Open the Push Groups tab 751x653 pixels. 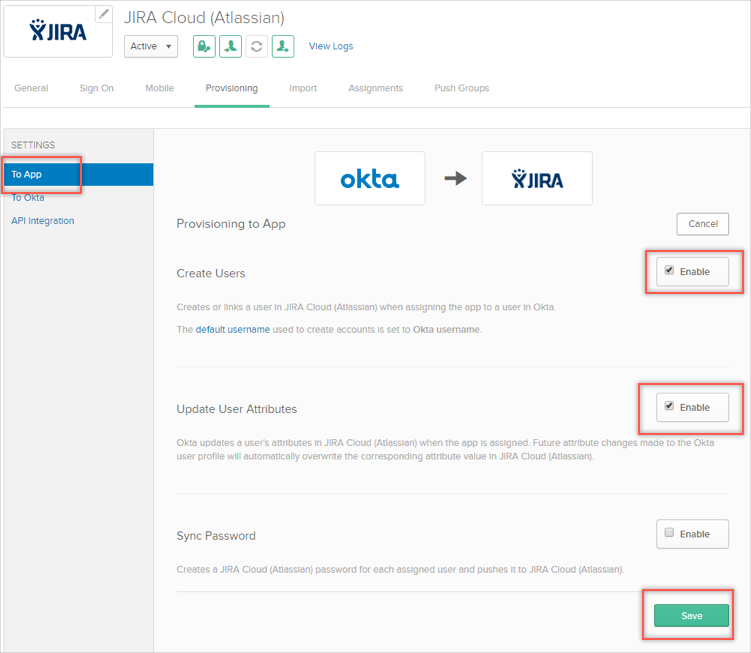461,88
